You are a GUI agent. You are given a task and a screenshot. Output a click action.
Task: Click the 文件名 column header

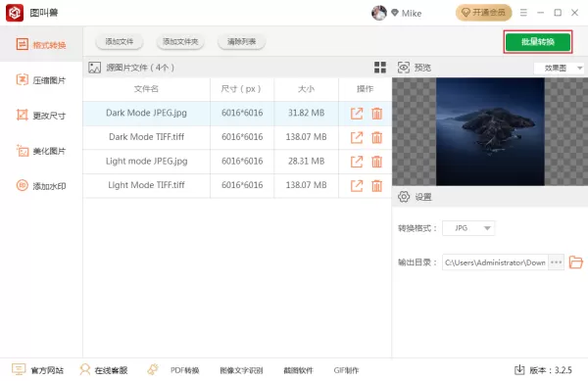(x=146, y=89)
